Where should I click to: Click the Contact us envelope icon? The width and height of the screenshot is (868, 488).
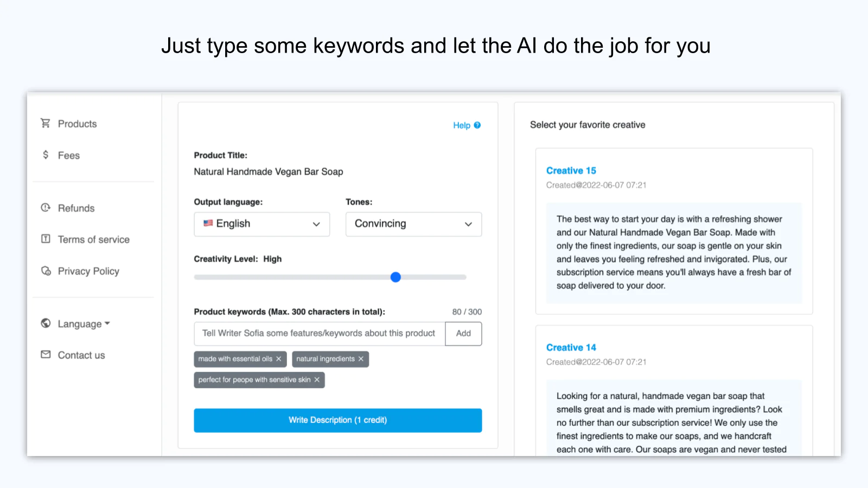(x=46, y=355)
